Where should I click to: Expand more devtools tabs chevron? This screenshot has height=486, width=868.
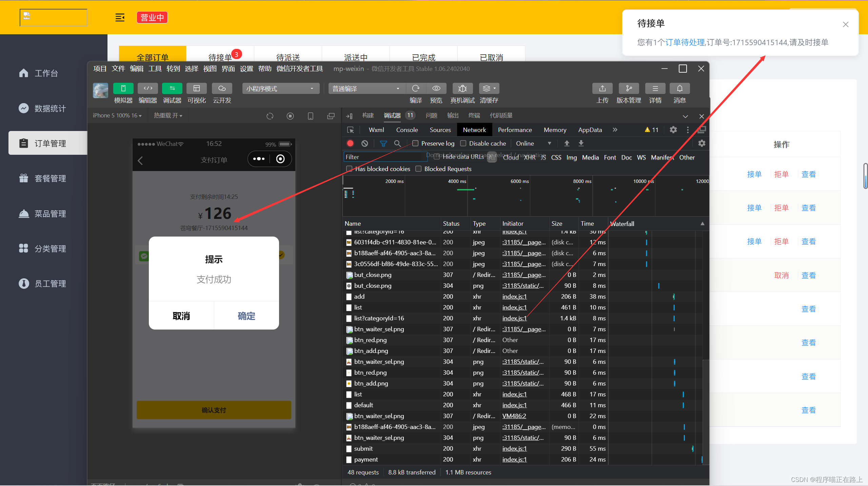coord(615,130)
